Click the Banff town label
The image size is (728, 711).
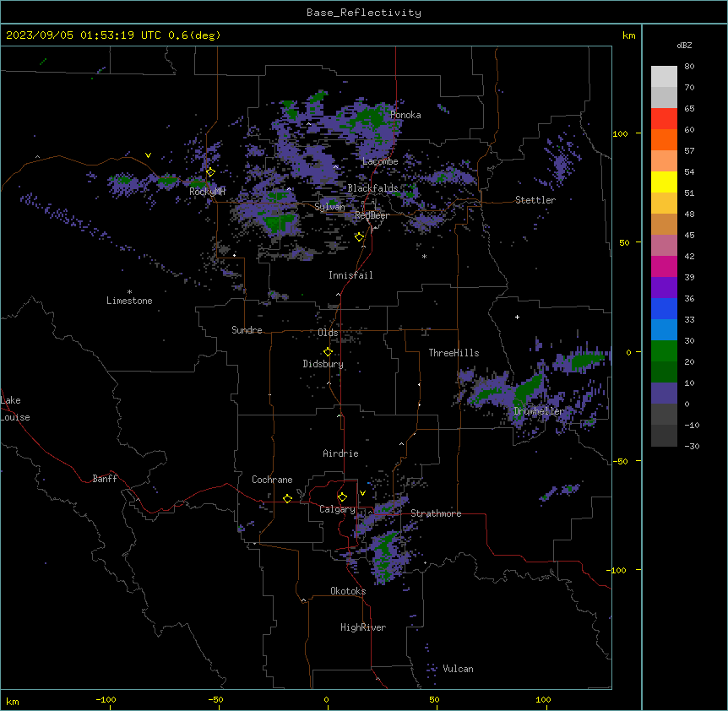(x=105, y=479)
